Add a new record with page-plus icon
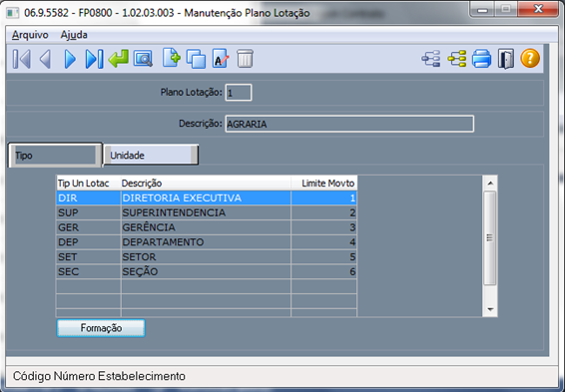The width and height of the screenshot is (565, 392). coord(171,58)
